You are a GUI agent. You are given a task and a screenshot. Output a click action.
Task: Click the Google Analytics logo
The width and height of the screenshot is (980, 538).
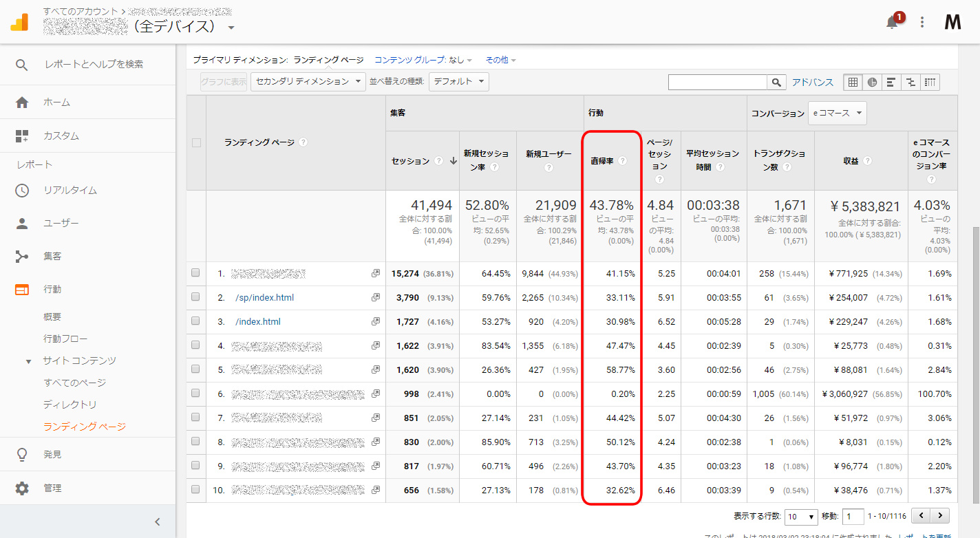coord(20,22)
